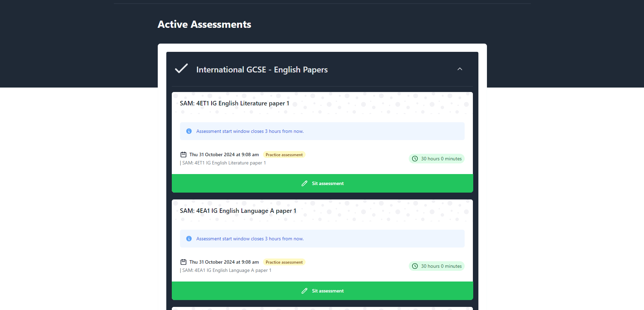
Task: Click the info icon in Language A notice
Action: [189, 239]
